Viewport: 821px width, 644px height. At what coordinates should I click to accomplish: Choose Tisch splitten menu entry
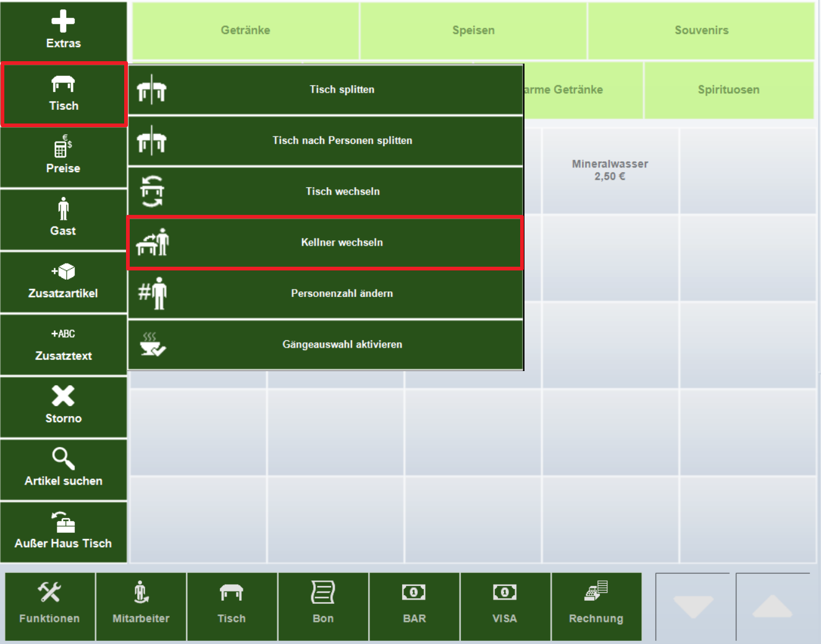click(x=326, y=90)
